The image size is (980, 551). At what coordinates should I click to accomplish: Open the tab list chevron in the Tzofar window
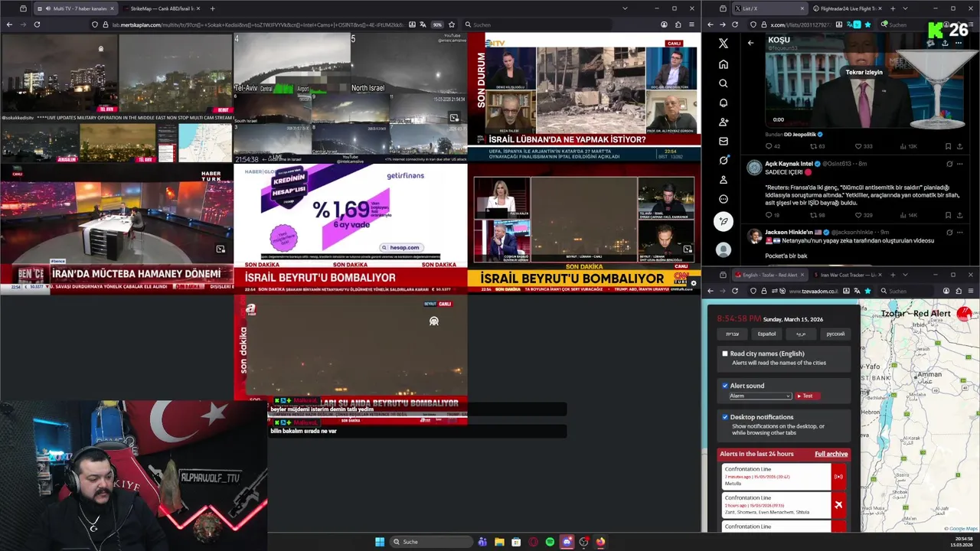point(905,275)
